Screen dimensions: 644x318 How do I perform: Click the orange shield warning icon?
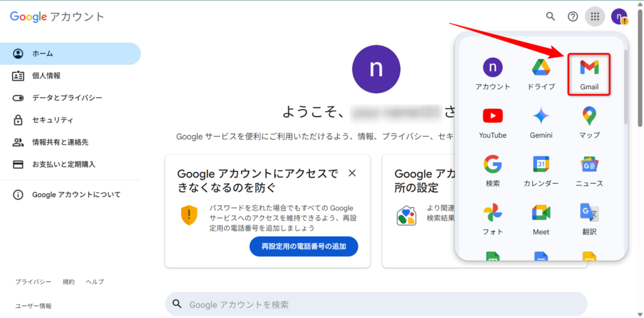(x=189, y=215)
